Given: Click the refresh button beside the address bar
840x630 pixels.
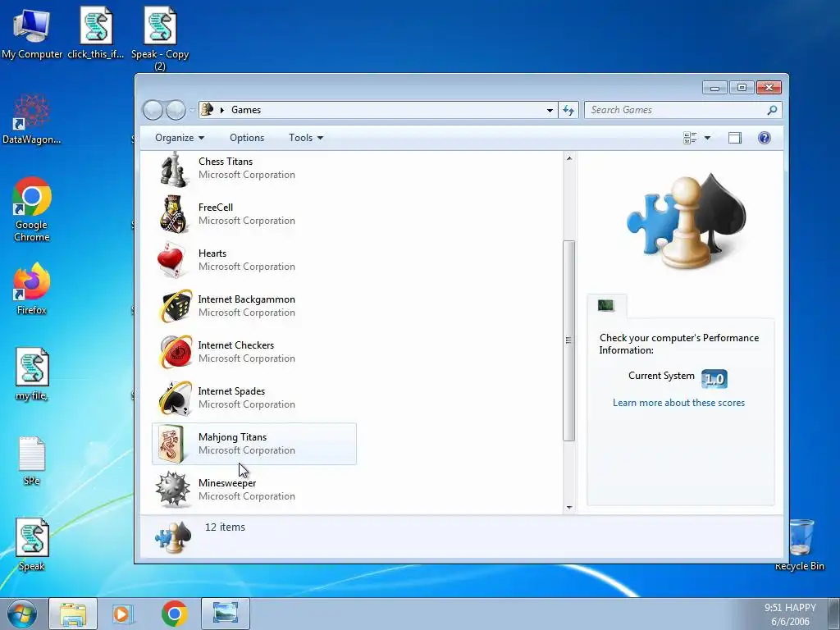Looking at the screenshot, I should tap(568, 111).
